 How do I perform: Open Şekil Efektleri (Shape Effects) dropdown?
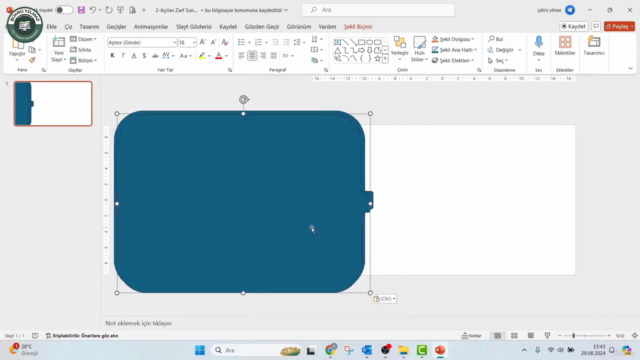tap(453, 60)
